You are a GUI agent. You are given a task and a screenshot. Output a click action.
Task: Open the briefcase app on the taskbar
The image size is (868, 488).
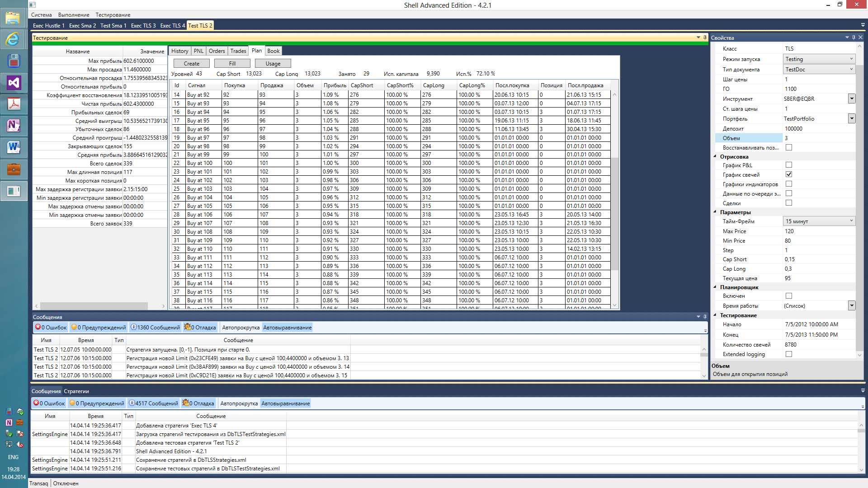(x=13, y=169)
